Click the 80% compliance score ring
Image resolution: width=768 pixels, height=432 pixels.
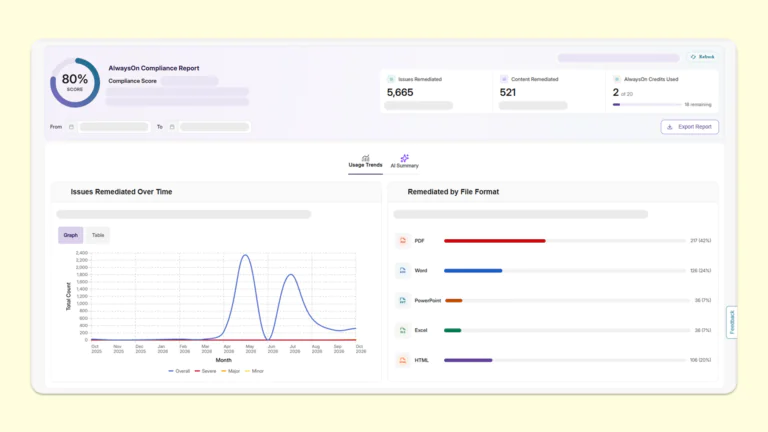(x=75, y=83)
